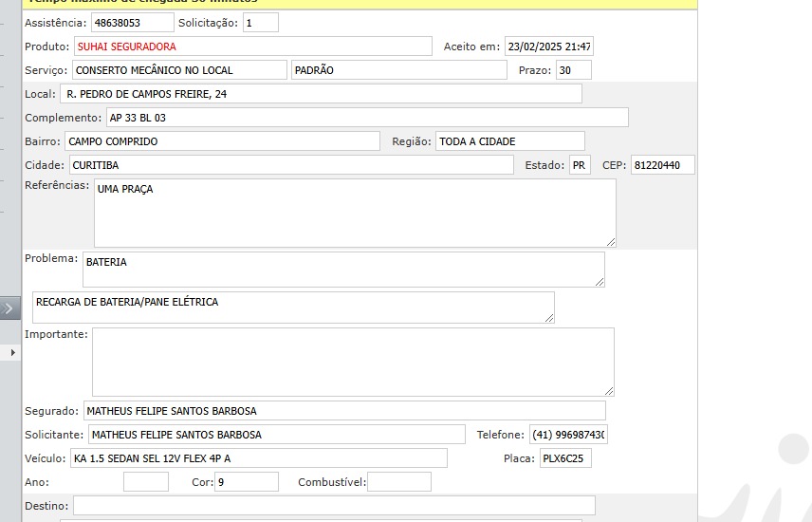Click the Solicitante name field

[277, 435]
